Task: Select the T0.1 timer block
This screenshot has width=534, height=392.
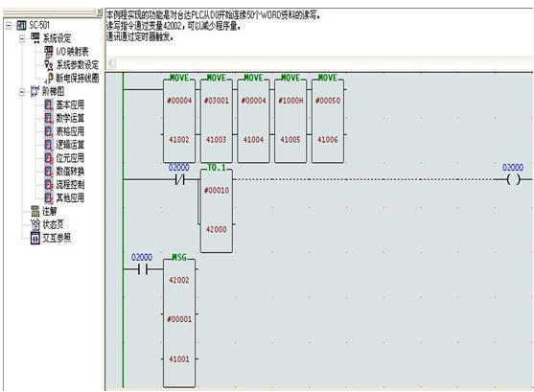Action: [217, 209]
